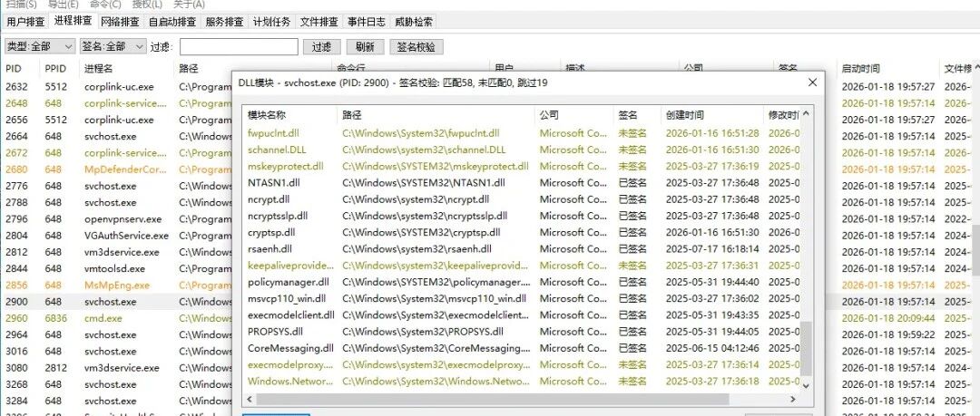980x416 pixels.
Task: Click the 过滤 button
Action: [321, 47]
